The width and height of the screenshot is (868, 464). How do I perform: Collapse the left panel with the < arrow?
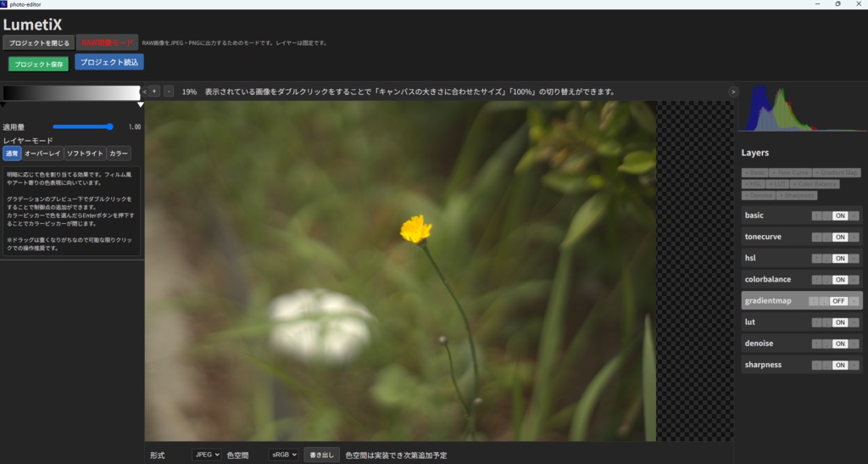(145, 92)
